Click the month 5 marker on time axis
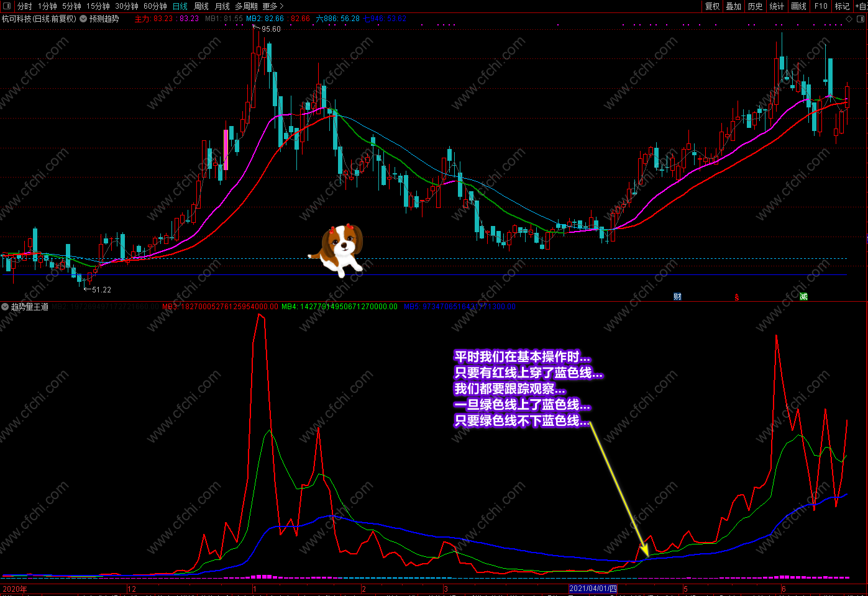 [x=685, y=589]
